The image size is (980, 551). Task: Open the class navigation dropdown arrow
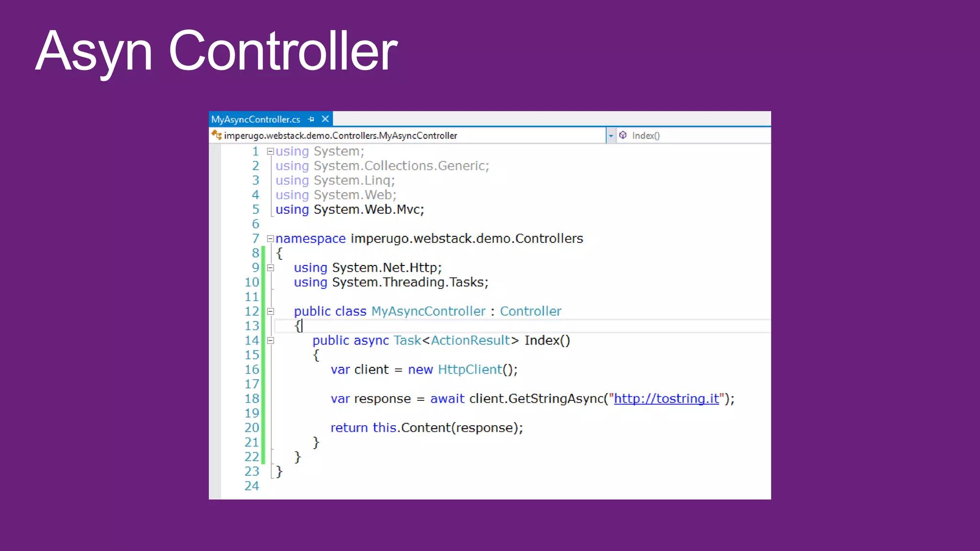click(611, 136)
